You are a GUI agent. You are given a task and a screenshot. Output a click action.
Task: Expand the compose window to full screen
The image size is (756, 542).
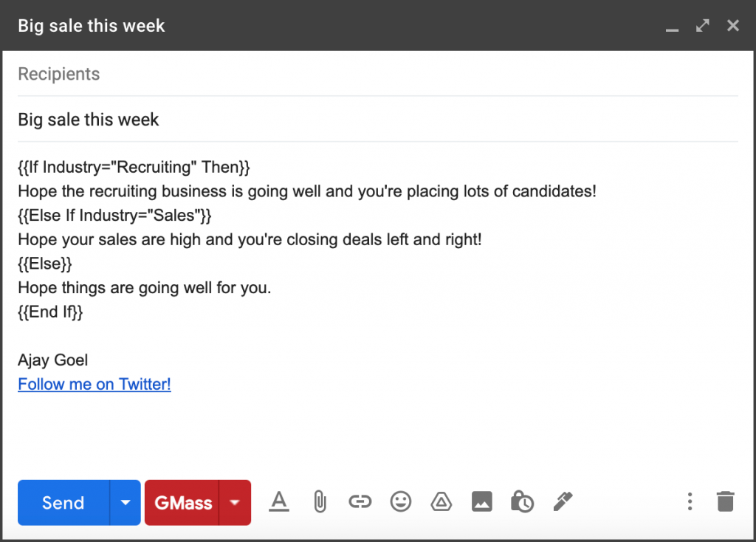702,25
